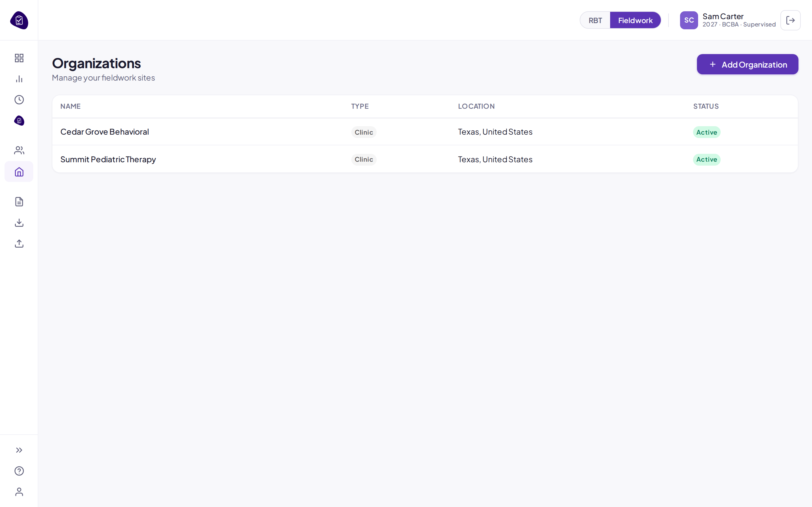812x507 pixels.
Task: Click the Add Organization button
Action: click(x=748, y=65)
